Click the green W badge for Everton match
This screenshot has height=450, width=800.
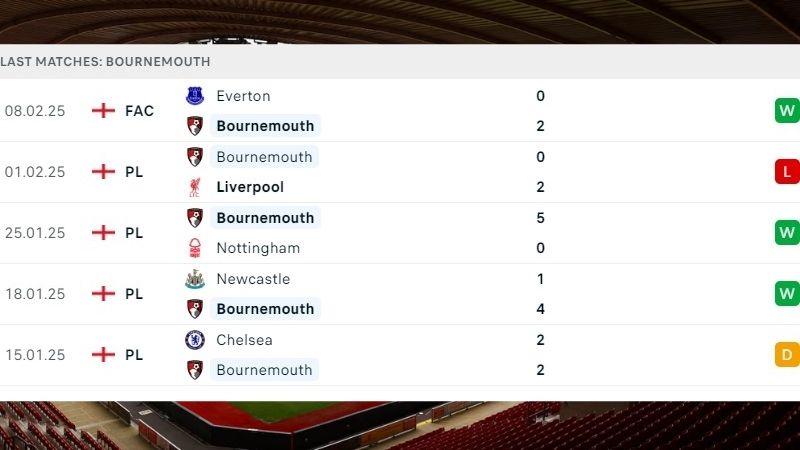787,111
